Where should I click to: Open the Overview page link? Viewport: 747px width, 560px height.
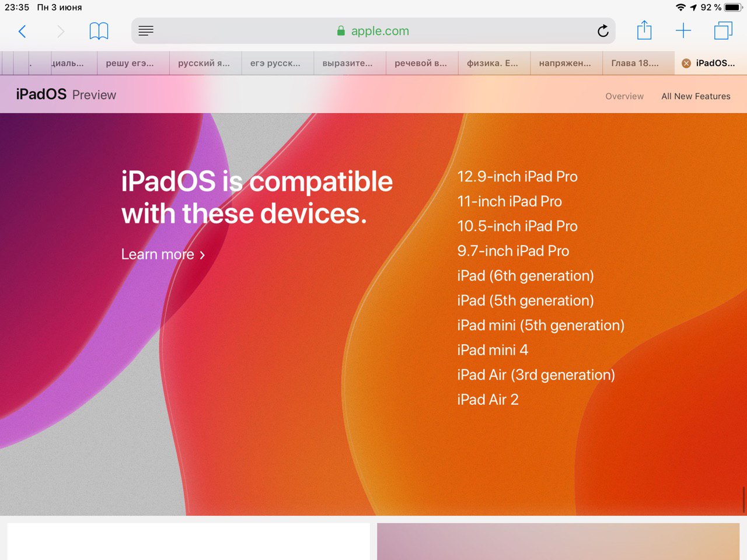[x=624, y=96]
